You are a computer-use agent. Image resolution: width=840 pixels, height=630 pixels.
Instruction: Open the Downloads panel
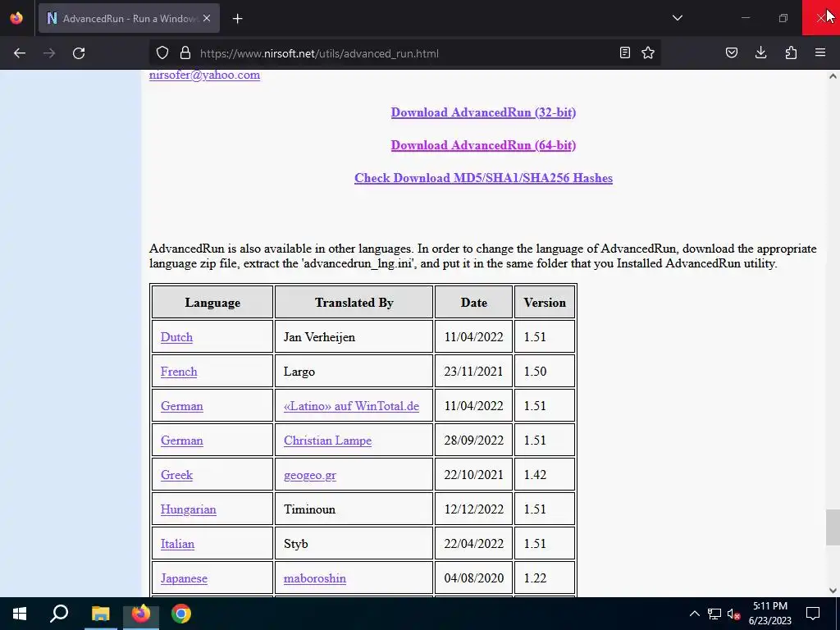pyautogui.click(x=760, y=52)
